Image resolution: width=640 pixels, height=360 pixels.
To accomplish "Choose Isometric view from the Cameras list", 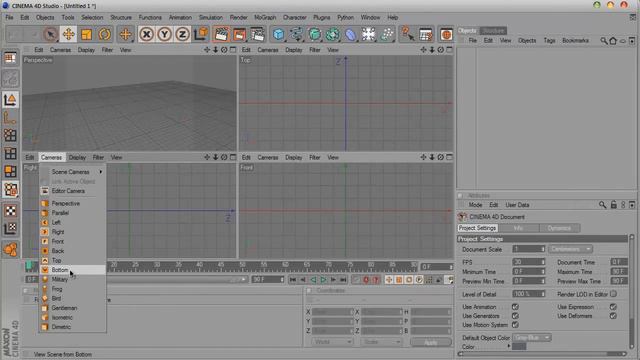I will click(x=73, y=317).
